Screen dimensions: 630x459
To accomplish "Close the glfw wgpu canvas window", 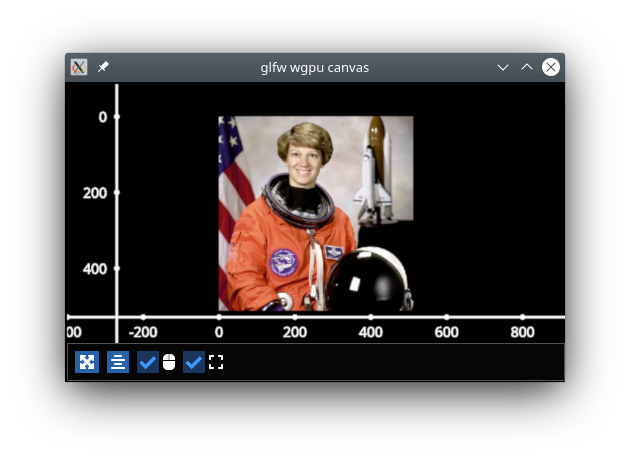I will 551,67.
